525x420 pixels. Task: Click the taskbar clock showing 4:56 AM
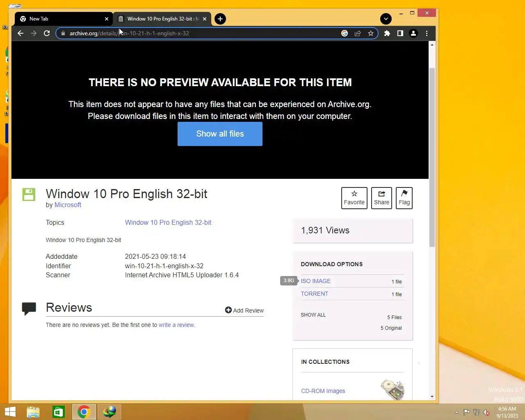click(x=507, y=412)
